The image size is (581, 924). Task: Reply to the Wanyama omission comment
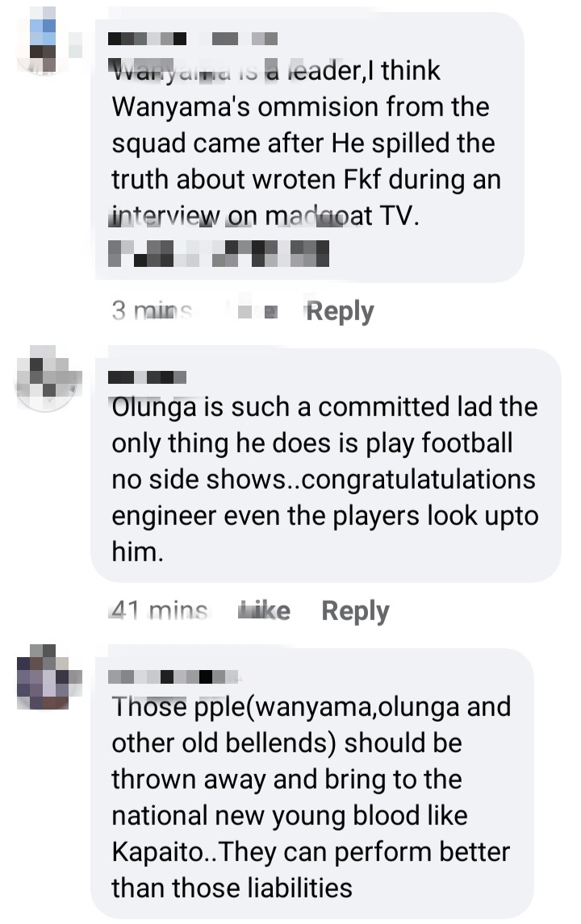click(340, 312)
